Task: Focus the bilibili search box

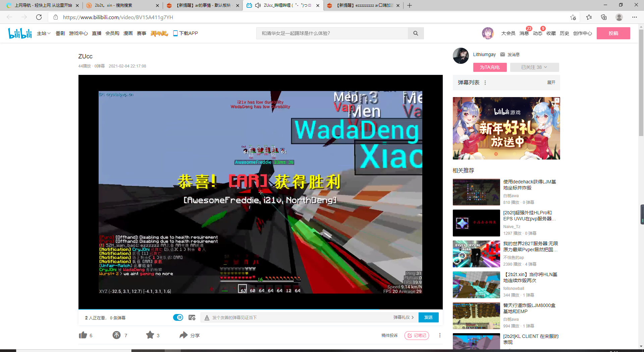Action: pos(332,33)
